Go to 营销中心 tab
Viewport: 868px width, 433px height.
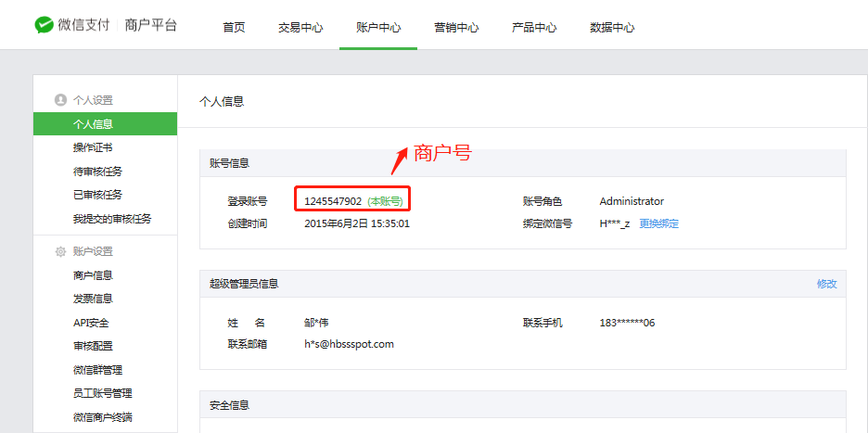(456, 27)
